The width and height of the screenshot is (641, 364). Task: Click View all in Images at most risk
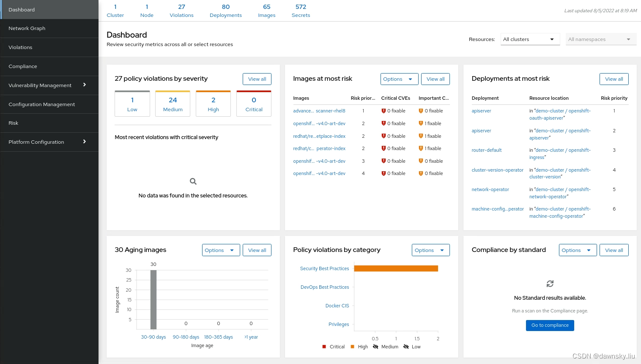pyautogui.click(x=436, y=79)
